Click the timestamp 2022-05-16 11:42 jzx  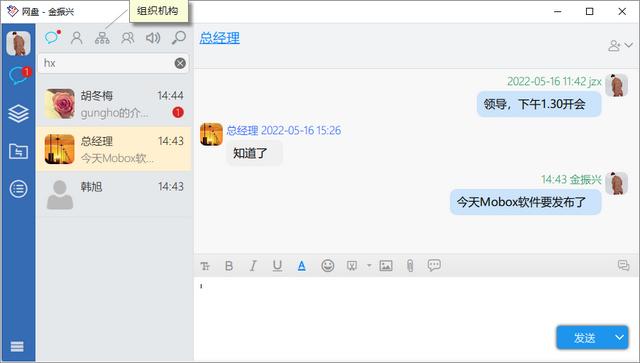554,82
